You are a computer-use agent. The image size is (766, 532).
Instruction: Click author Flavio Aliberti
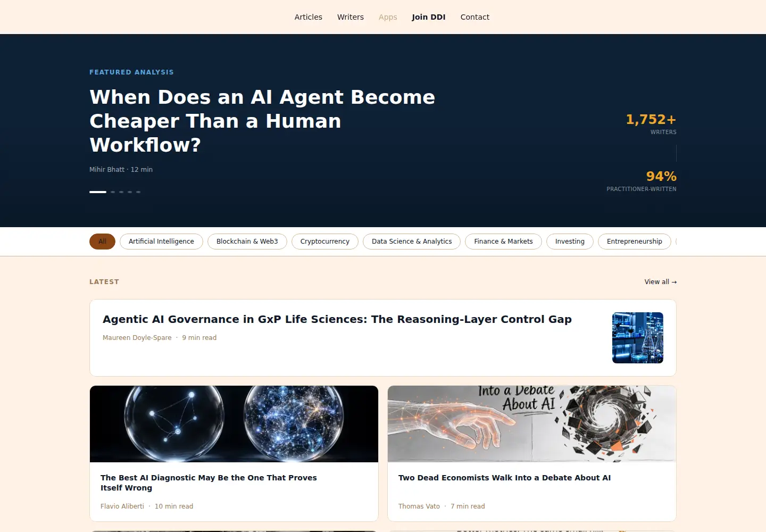point(122,506)
